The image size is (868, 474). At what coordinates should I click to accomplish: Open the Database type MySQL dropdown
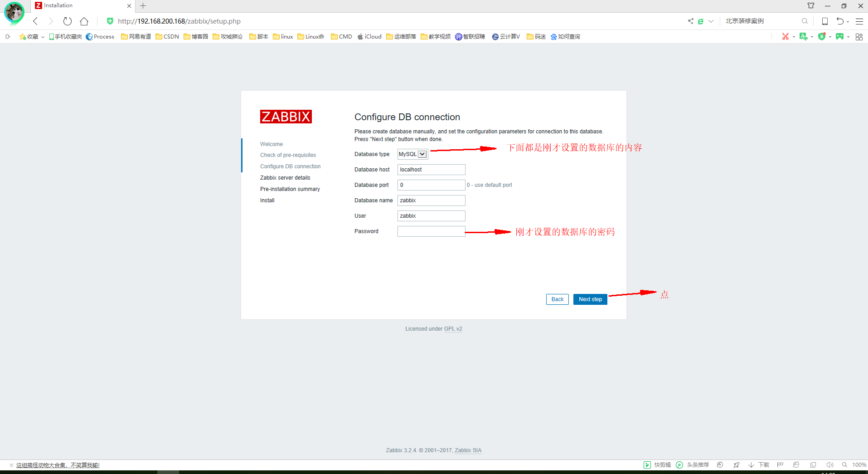point(412,154)
